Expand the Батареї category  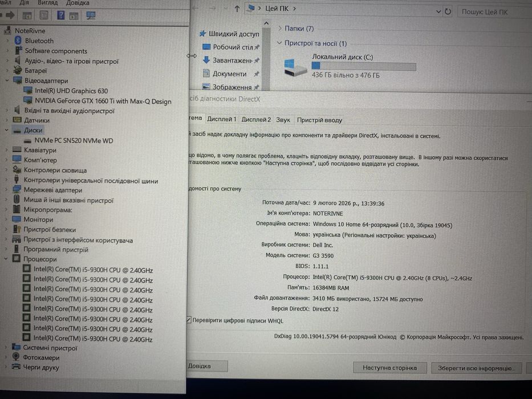pyautogui.click(x=7, y=71)
